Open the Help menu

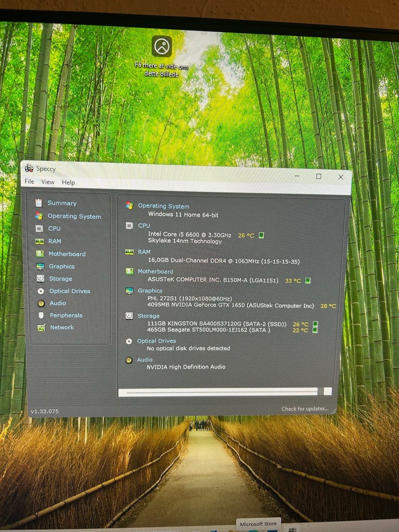coord(68,182)
